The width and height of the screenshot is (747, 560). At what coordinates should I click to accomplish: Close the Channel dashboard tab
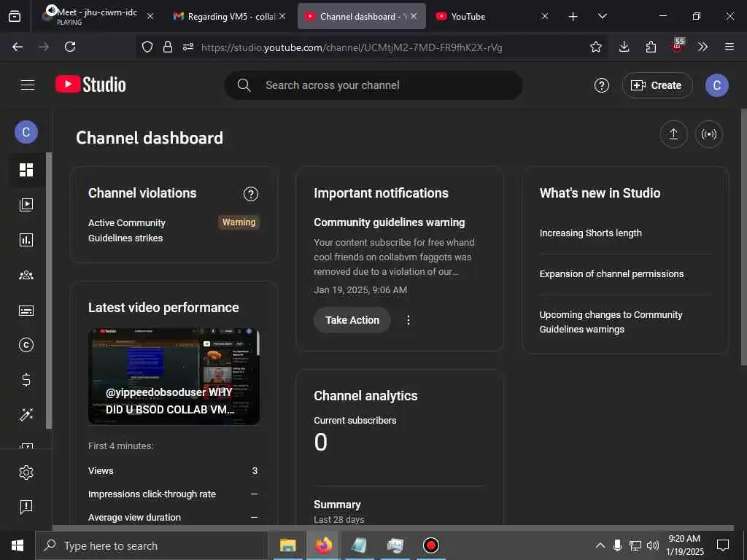tap(414, 16)
